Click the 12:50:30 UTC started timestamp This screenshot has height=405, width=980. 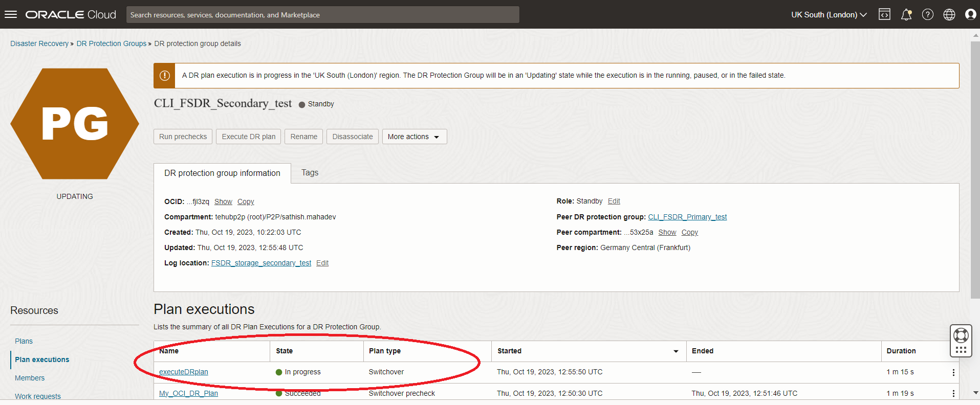(550, 393)
